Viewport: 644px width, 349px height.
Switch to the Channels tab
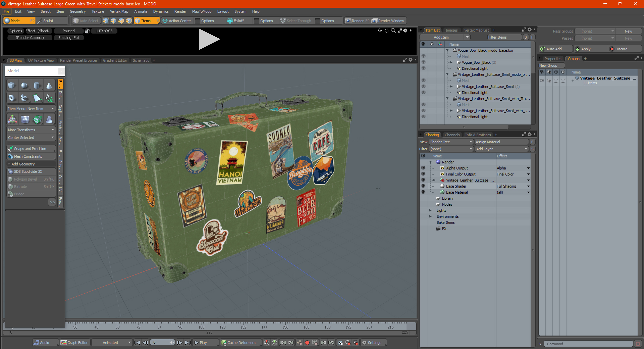452,135
